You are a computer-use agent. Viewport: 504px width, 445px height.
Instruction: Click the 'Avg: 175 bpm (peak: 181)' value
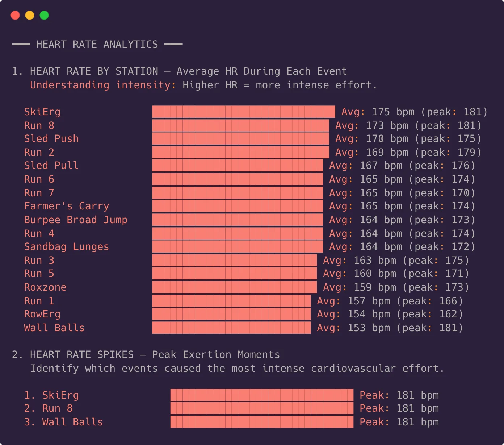click(x=415, y=112)
